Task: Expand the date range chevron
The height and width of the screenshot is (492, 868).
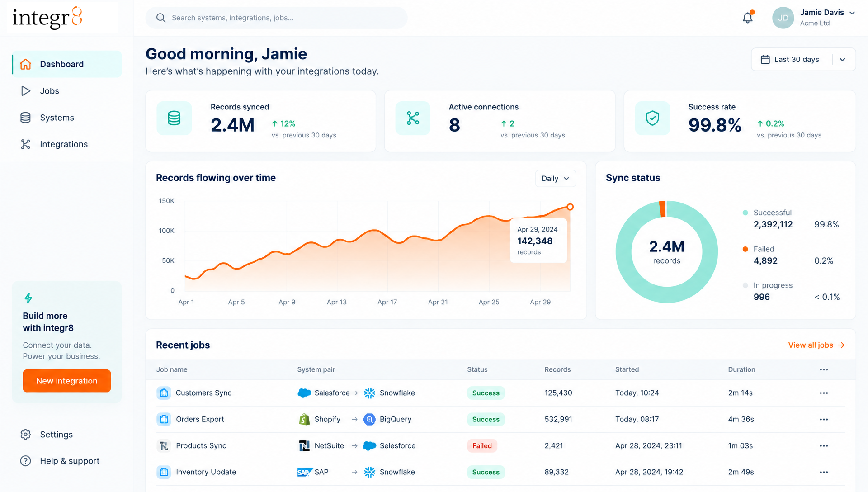Action: tap(842, 59)
